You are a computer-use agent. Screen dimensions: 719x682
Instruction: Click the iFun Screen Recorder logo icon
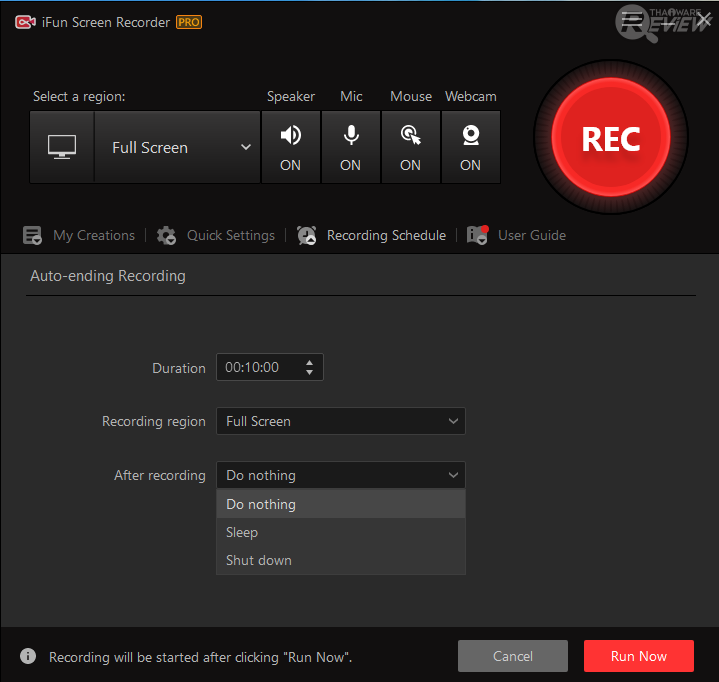point(25,22)
